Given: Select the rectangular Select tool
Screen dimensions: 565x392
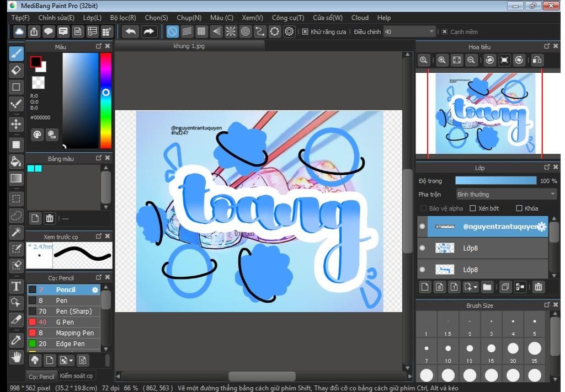Looking at the screenshot, I should tap(16, 198).
